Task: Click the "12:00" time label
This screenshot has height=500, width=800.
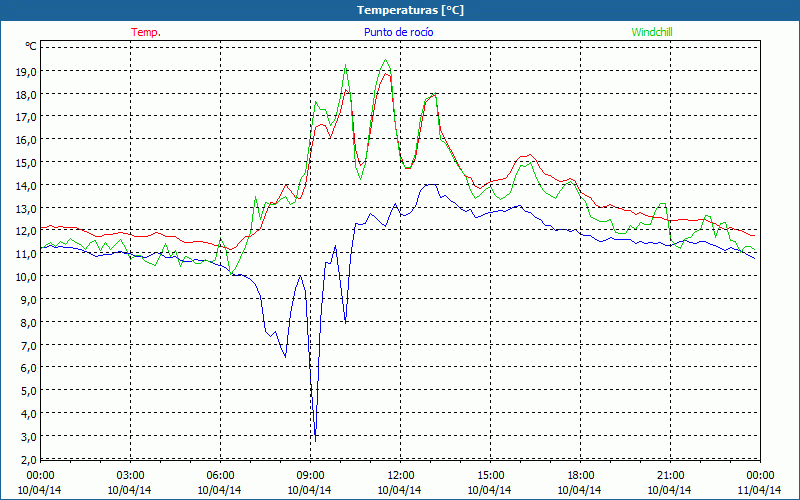Action: (x=400, y=476)
